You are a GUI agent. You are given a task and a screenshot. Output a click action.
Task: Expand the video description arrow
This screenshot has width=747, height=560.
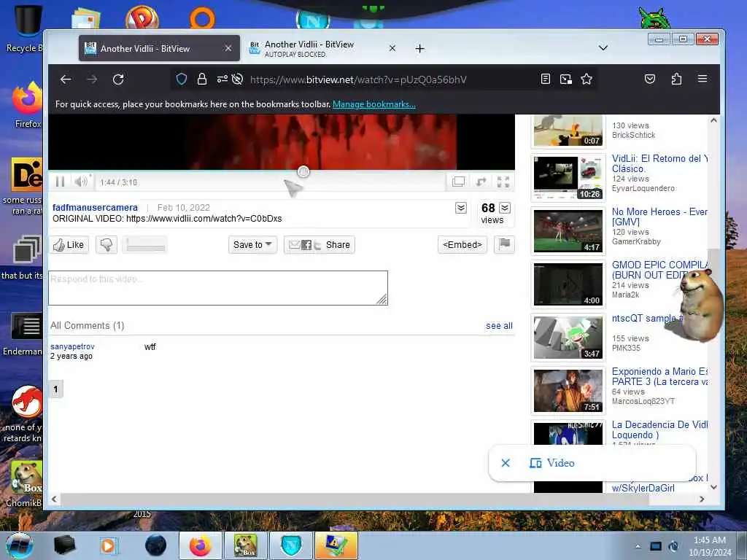pos(461,208)
